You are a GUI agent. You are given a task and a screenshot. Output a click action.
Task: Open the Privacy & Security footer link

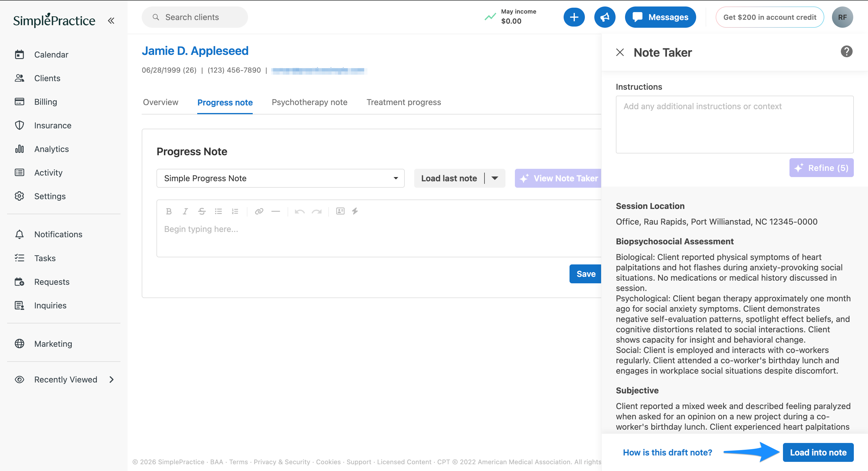282,462
